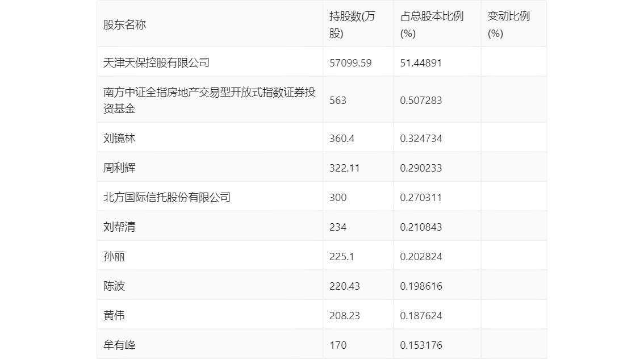Click the holding value 57099.59
The width and height of the screenshot is (644, 359).
[350, 63]
